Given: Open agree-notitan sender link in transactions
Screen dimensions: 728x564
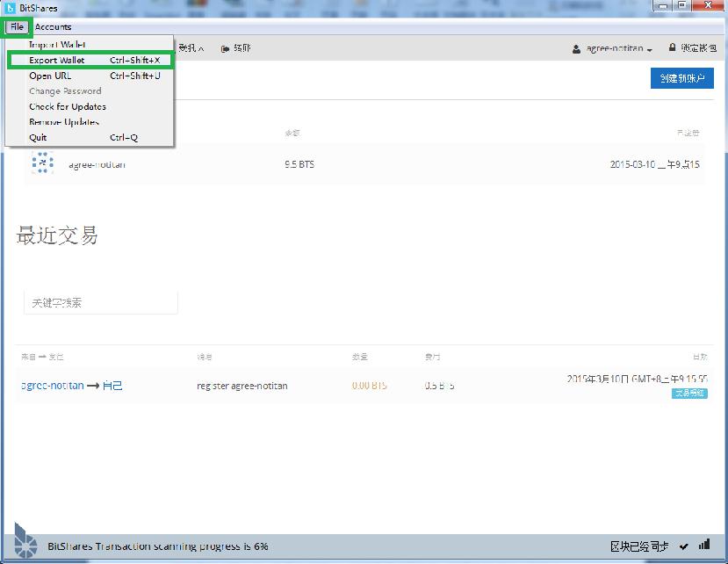Looking at the screenshot, I should (53, 386).
